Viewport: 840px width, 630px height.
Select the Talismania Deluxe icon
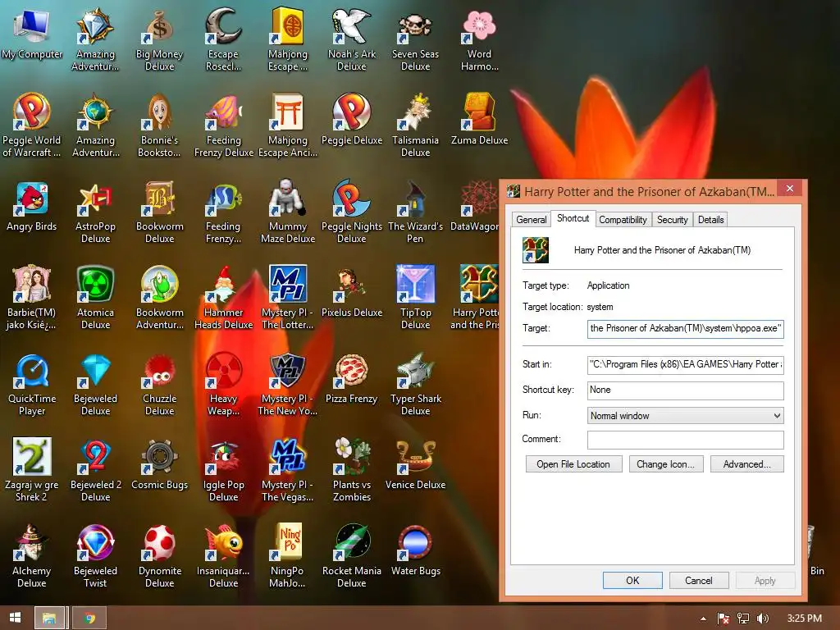click(415, 112)
